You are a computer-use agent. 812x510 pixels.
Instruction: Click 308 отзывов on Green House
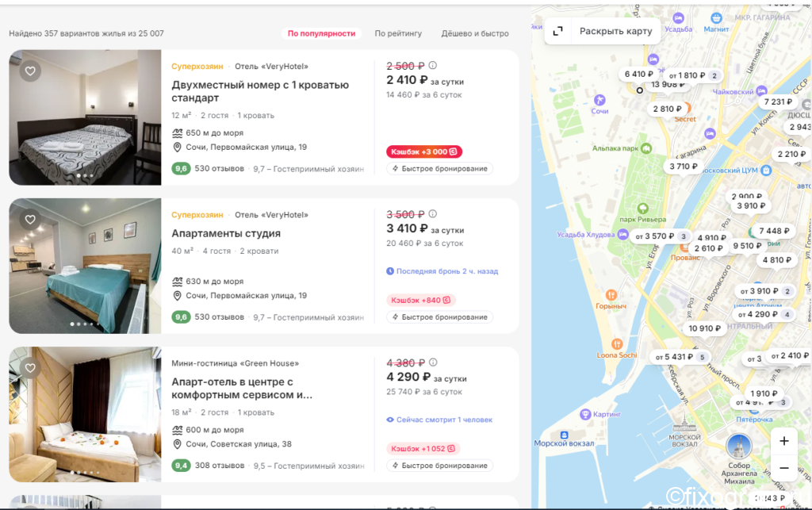tap(220, 466)
